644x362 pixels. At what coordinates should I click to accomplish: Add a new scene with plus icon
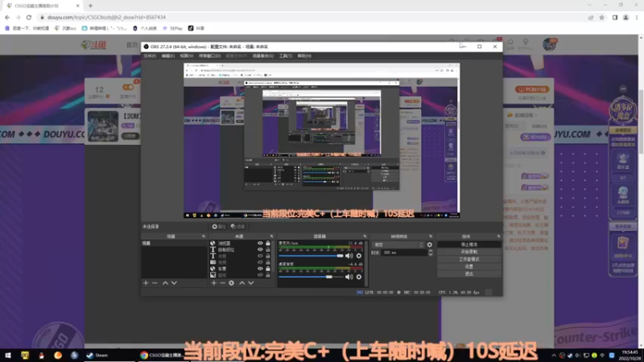[146, 283]
